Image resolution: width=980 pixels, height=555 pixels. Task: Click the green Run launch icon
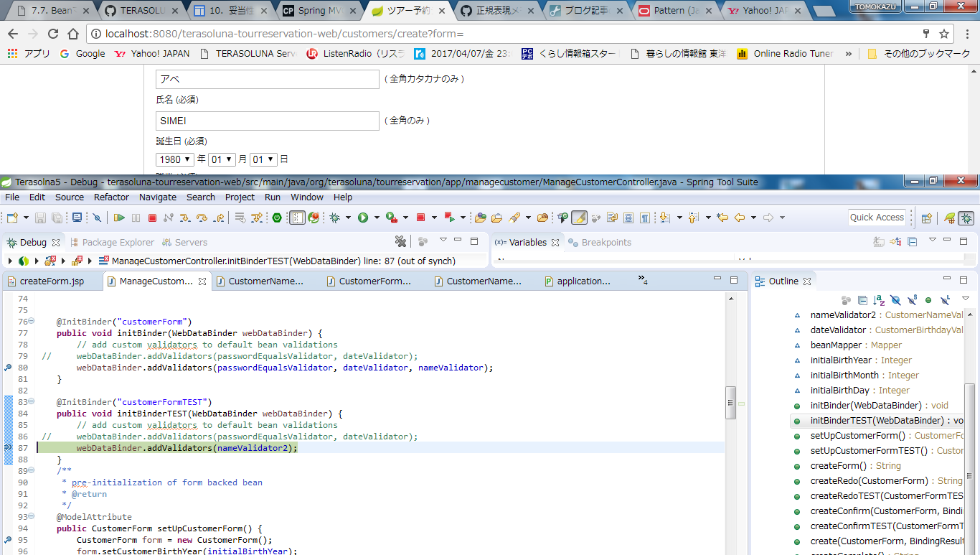click(363, 218)
